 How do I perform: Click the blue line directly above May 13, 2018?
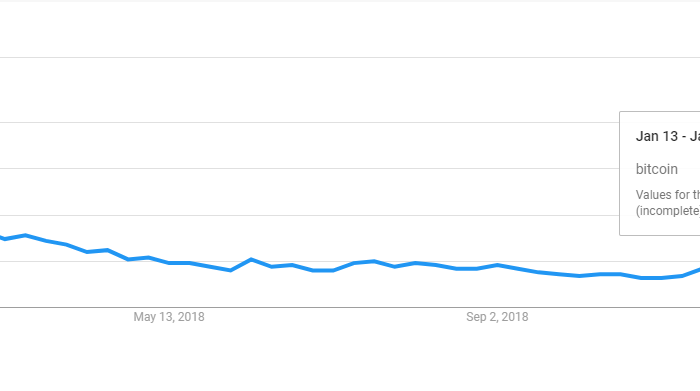coord(169,263)
